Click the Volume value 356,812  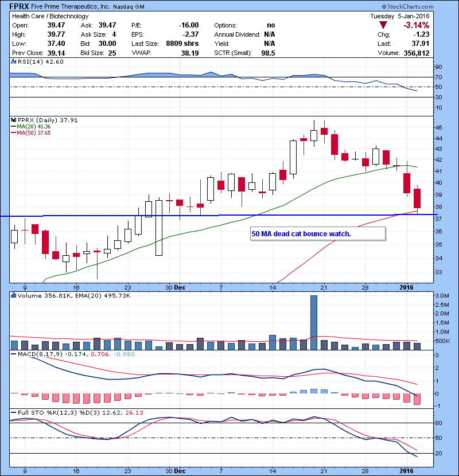pos(417,53)
